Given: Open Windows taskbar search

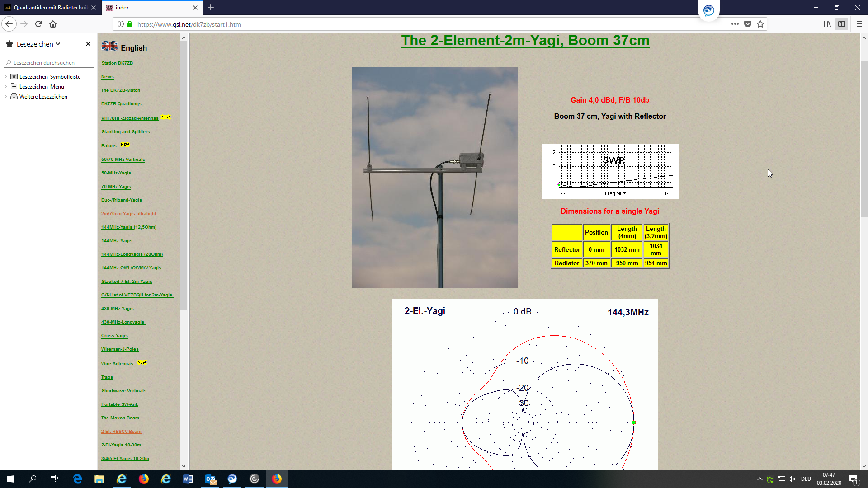Looking at the screenshot, I should coord(33,479).
